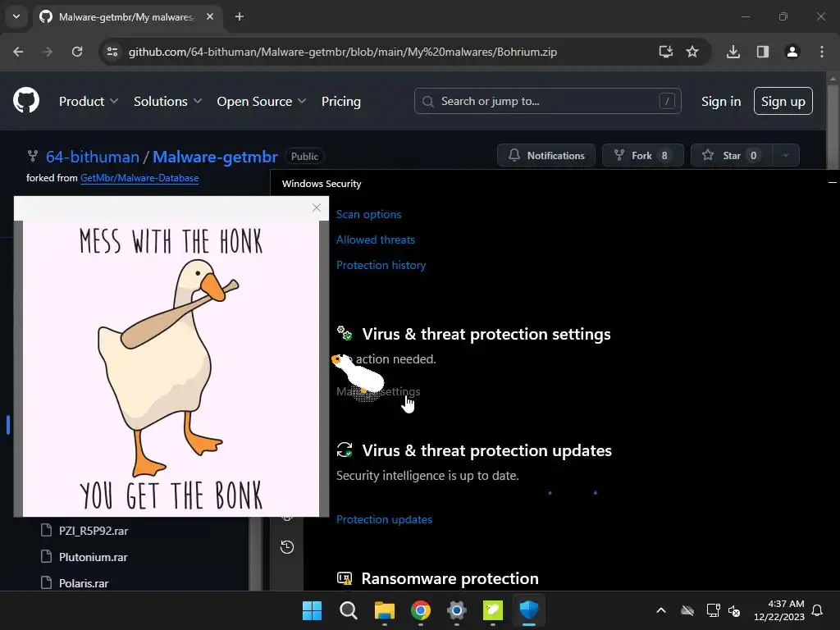This screenshot has height=630, width=840.
Task: Reload the page with the refresh icon
Action: (x=77, y=52)
